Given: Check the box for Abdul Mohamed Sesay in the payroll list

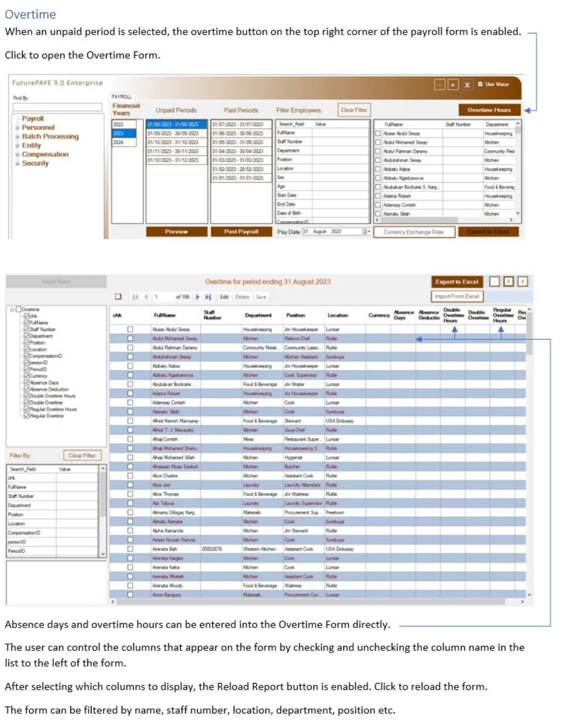Looking at the screenshot, I should click(379, 142).
